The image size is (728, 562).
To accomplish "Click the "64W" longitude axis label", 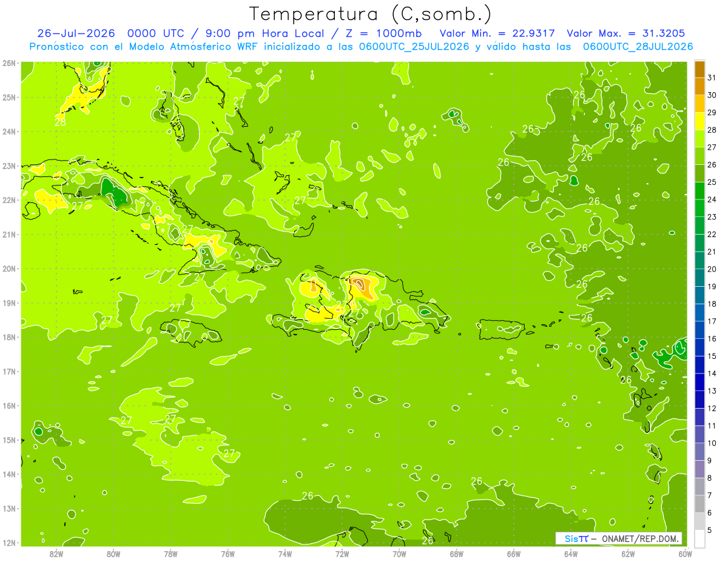I will [571, 554].
